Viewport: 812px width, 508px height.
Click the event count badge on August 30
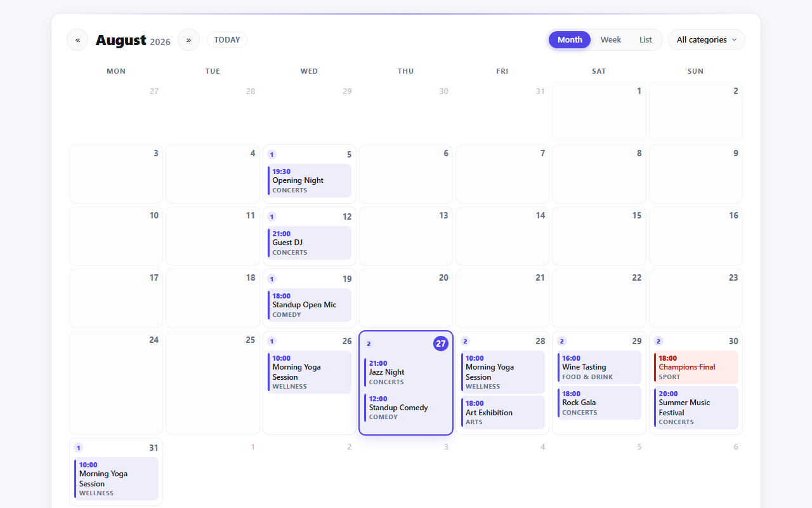pos(658,341)
